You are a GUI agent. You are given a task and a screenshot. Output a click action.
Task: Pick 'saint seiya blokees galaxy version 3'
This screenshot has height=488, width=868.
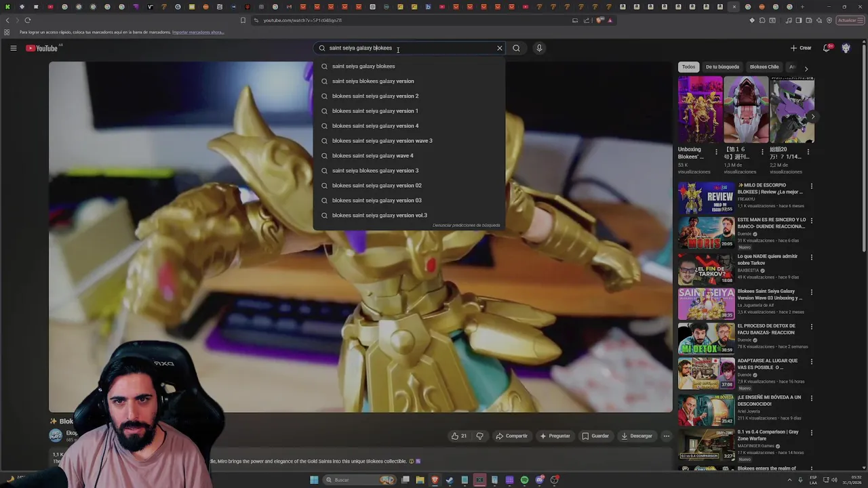point(409,171)
